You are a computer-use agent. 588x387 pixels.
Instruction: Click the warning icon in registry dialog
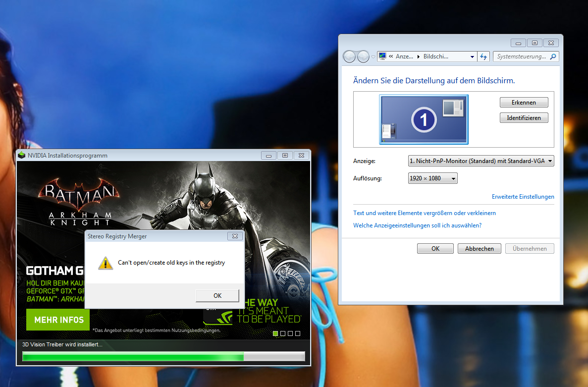click(106, 263)
